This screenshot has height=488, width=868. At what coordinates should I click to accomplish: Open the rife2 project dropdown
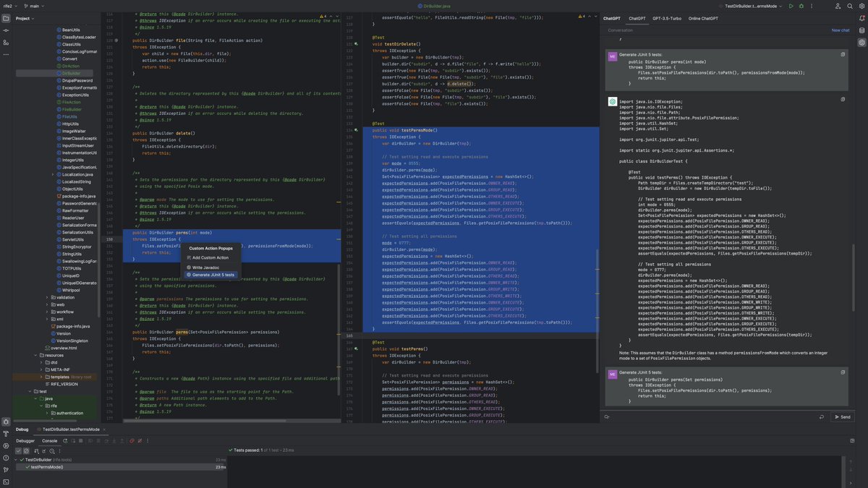[x=9, y=6]
